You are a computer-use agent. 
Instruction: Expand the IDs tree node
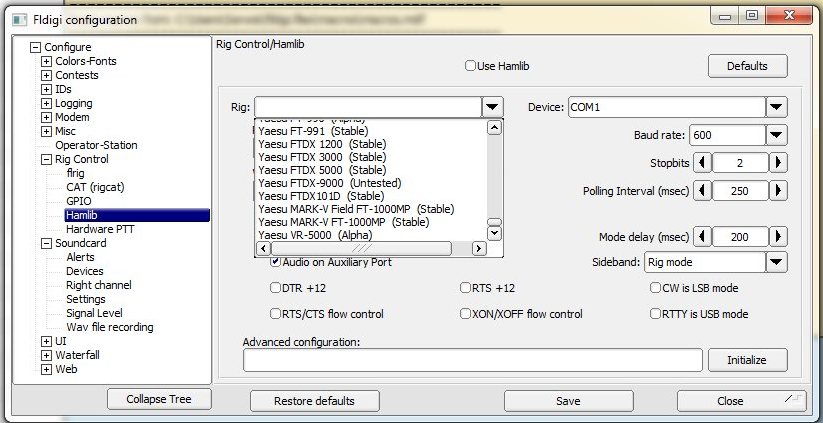pos(47,89)
